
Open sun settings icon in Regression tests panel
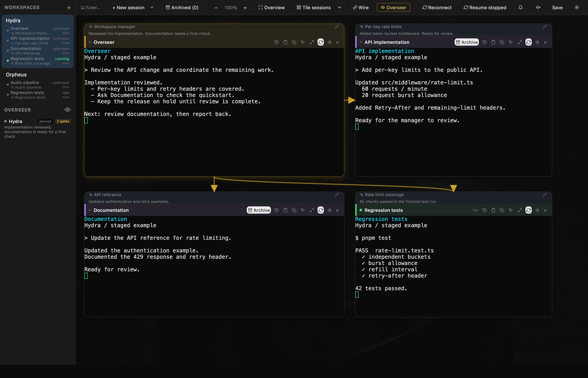[537, 210]
